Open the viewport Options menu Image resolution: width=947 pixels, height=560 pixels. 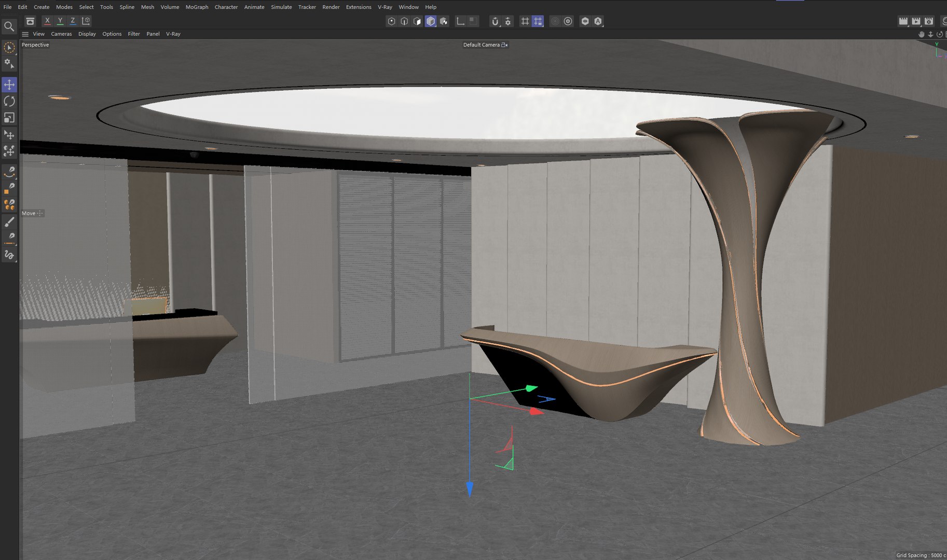(x=112, y=34)
